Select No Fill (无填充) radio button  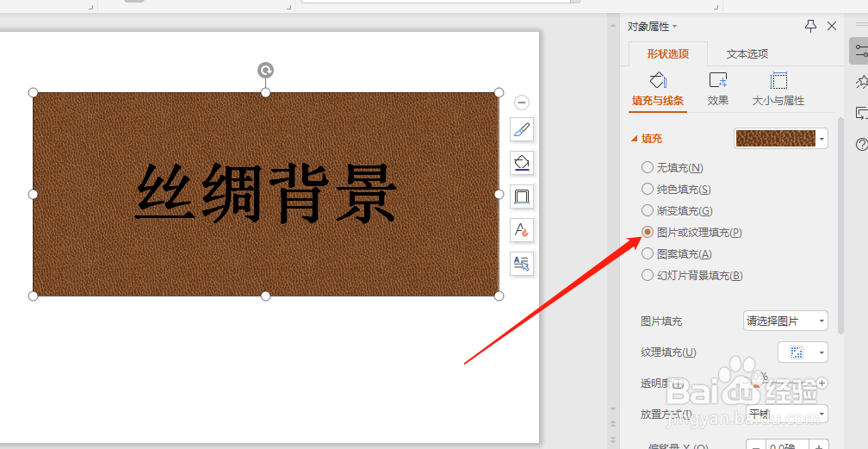[648, 167]
